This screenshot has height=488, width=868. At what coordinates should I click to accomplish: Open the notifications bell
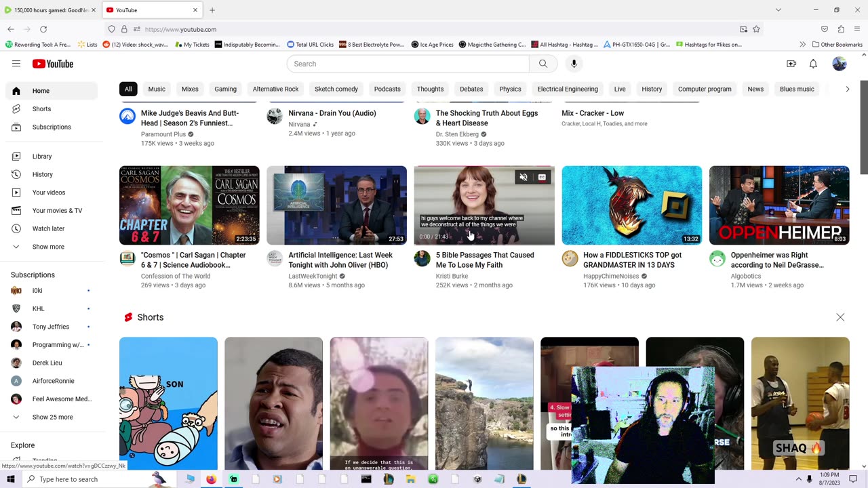tap(813, 64)
